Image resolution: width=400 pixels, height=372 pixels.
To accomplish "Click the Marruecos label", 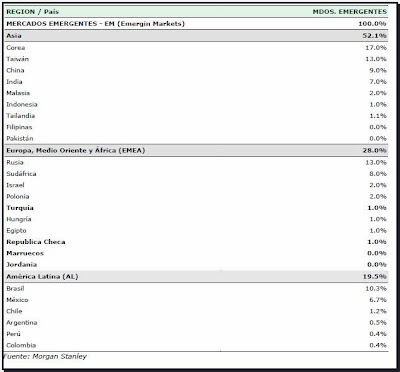I will pyautogui.click(x=25, y=253).
